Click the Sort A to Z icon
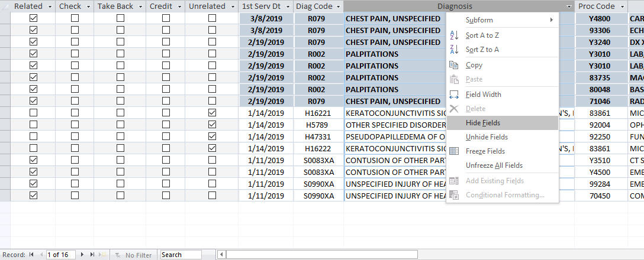Viewport: 644px width, 260px height. [454, 35]
